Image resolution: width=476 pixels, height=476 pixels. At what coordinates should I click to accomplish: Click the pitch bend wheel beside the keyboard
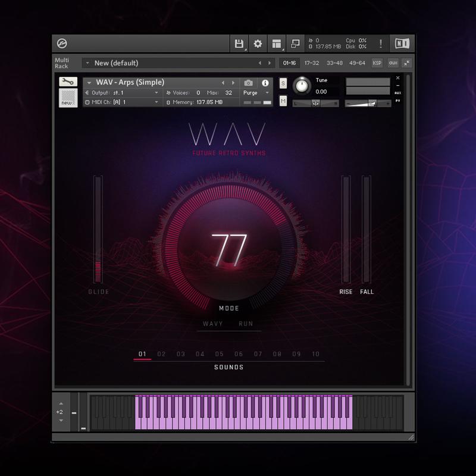click(x=74, y=412)
